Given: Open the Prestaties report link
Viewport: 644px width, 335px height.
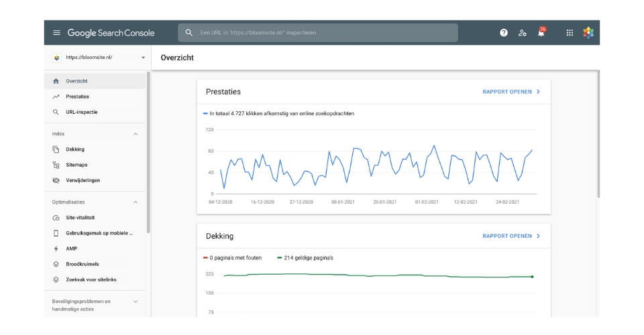Looking at the screenshot, I should 511,92.
